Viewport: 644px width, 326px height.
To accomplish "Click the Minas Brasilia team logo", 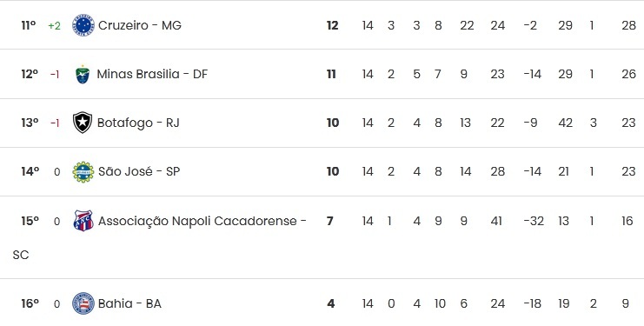I will pyautogui.click(x=83, y=74).
